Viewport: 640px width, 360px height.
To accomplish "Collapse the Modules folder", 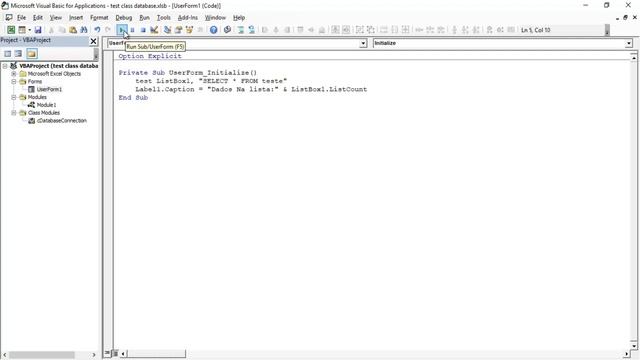I will [14, 97].
